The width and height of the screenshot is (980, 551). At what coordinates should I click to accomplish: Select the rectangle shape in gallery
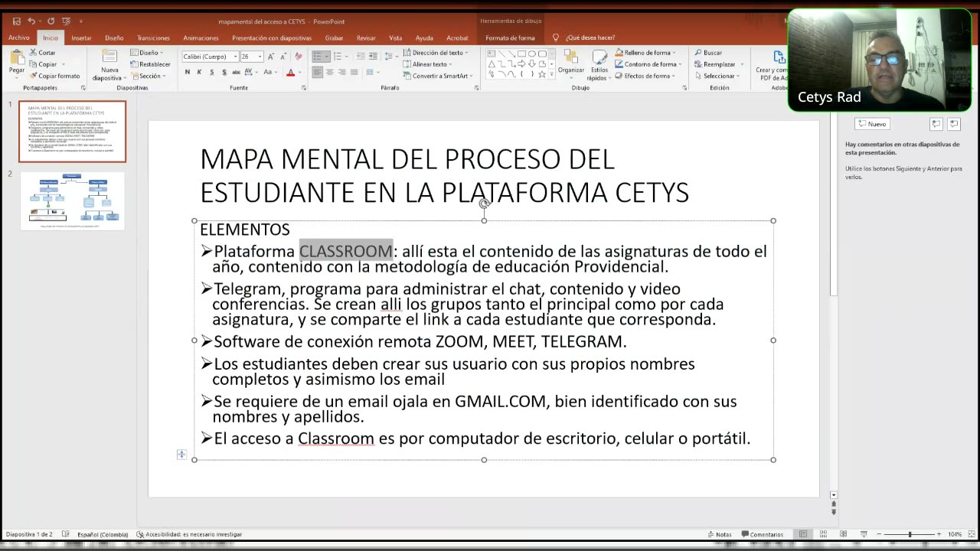[x=521, y=54]
